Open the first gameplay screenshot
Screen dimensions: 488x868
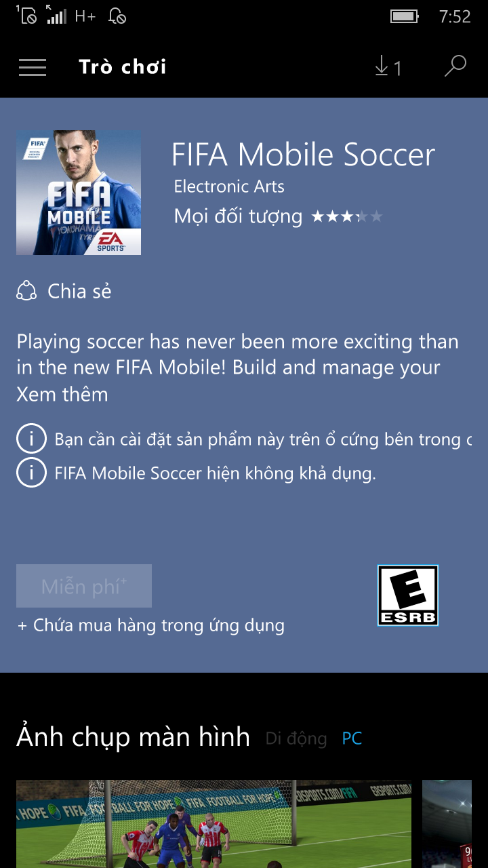point(213,824)
